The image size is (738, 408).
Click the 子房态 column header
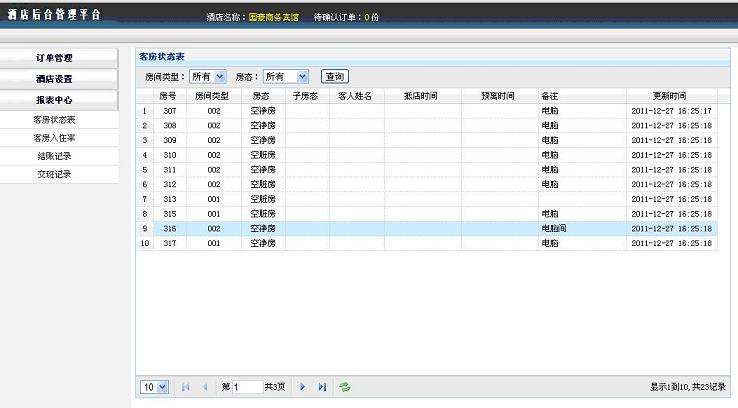coord(305,96)
